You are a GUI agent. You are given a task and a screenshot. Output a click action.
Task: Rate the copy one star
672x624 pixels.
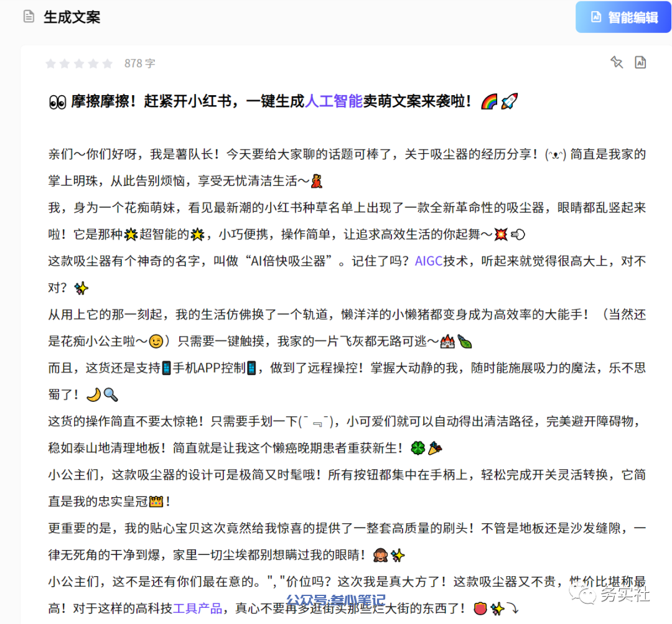50,64
